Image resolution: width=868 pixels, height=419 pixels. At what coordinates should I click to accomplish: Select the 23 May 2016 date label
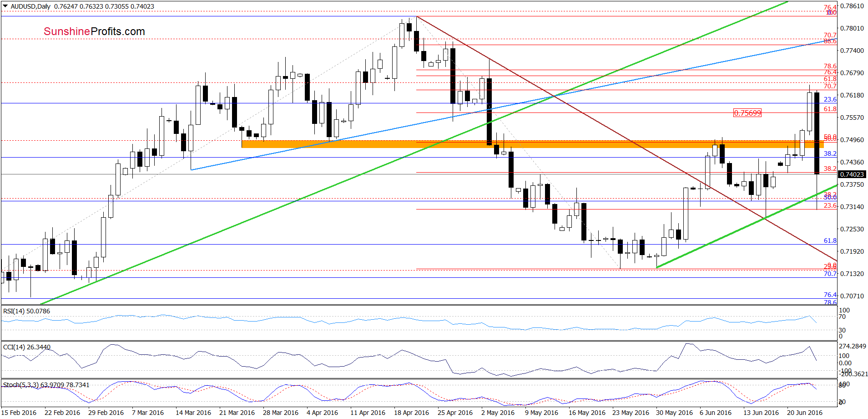point(631,413)
